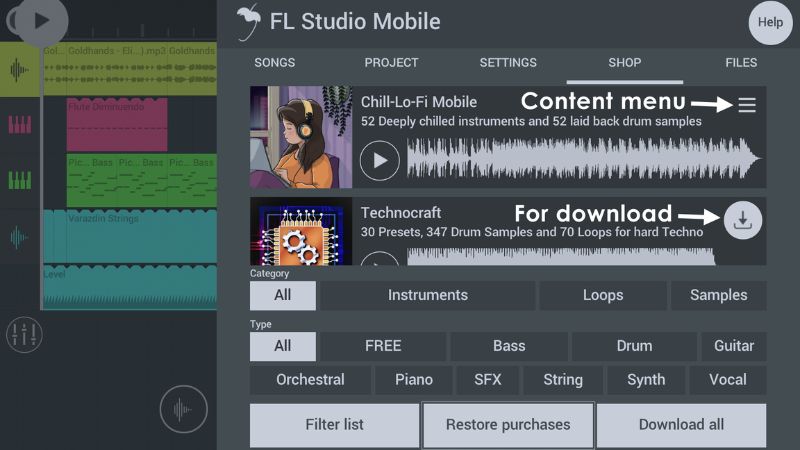
Task: Filter type by String
Action: [x=563, y=380]
